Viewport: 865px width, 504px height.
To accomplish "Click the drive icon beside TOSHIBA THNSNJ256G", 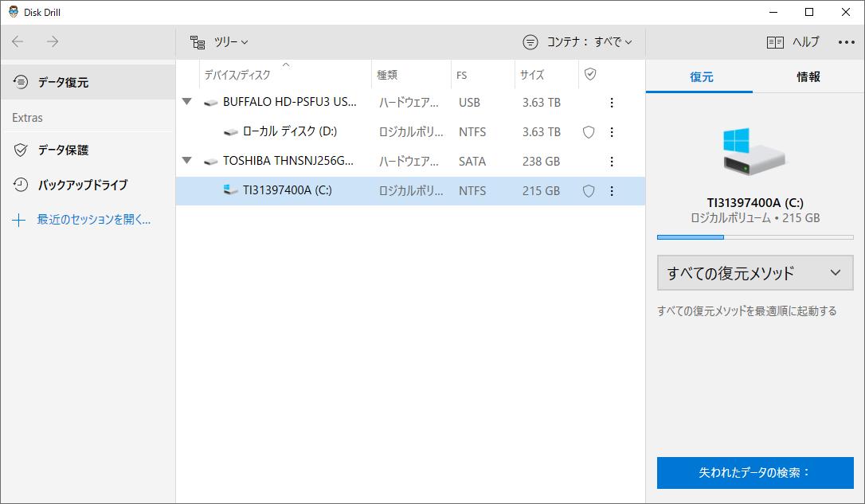I will coord(211,162).
